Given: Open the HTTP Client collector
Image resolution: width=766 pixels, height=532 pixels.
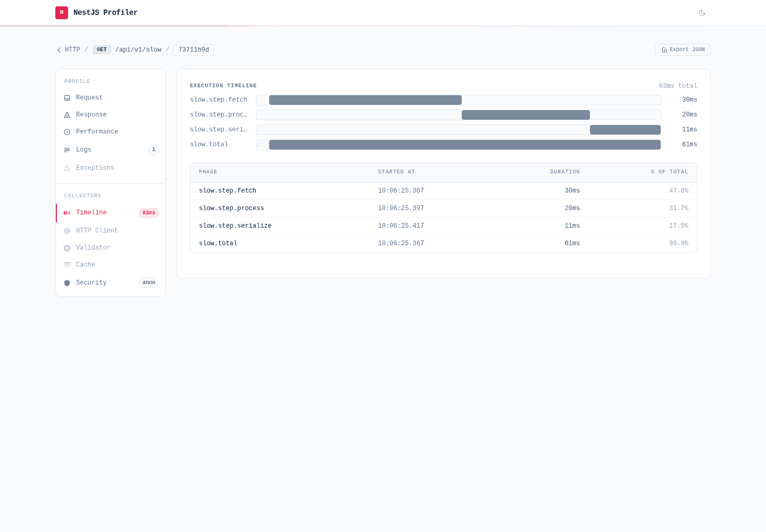Looking at the screenshot, I should click(111, 230).
